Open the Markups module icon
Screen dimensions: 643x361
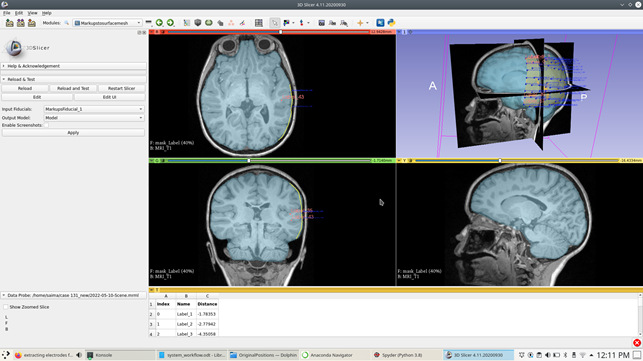point(231,23)
